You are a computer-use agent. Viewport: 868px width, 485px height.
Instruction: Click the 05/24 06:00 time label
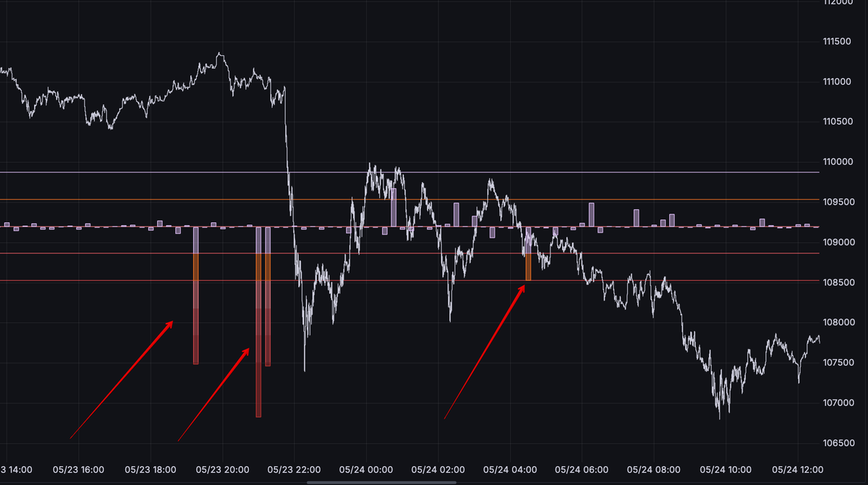coord(581,470)
